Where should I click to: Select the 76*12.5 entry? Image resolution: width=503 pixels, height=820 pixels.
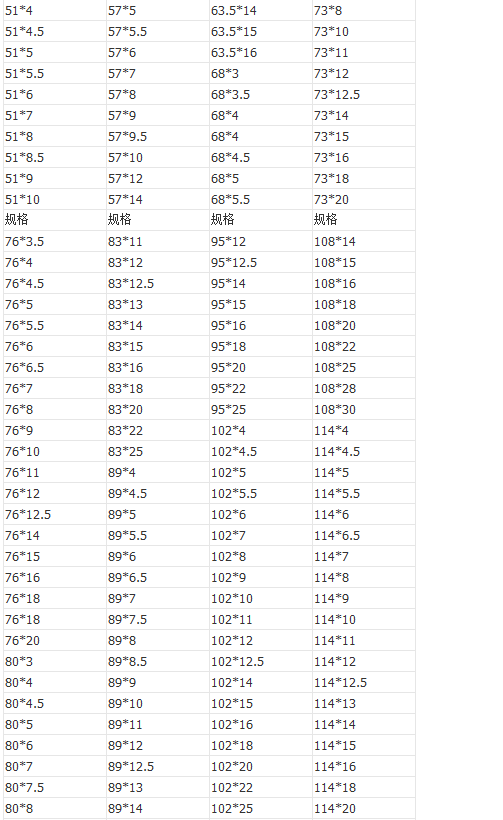(x=55, y=515)
